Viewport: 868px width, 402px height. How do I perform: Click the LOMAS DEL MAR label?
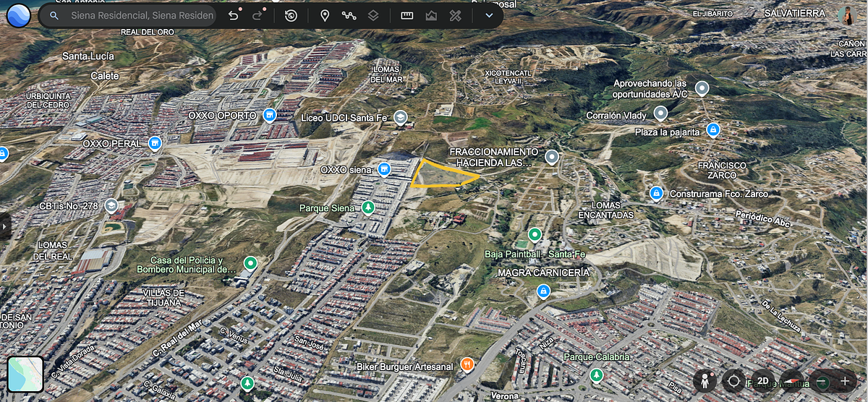(386, 74)
